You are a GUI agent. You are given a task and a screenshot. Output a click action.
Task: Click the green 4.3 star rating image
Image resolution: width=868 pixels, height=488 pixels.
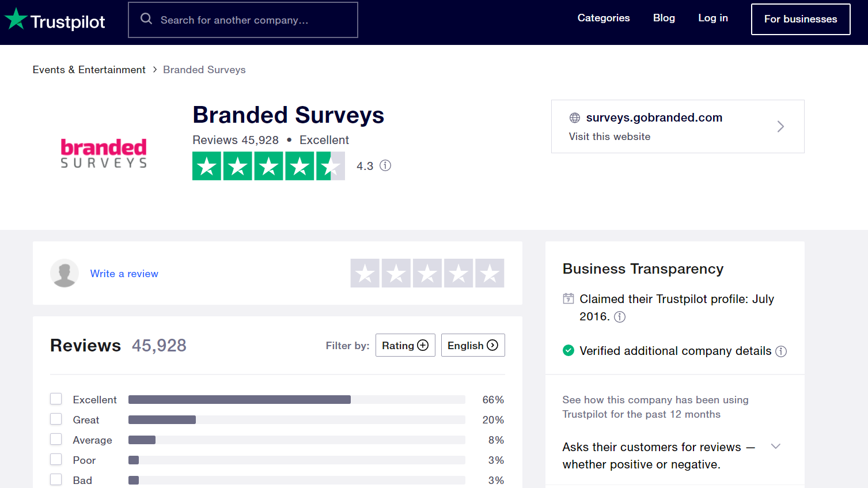pos(268,166)
